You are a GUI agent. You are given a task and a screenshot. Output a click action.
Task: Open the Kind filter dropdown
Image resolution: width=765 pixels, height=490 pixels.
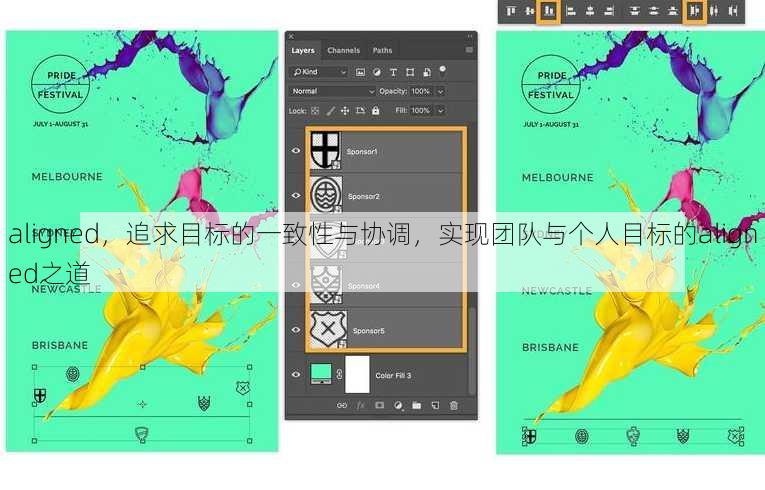pyautogui.click(x=320, y=72)
